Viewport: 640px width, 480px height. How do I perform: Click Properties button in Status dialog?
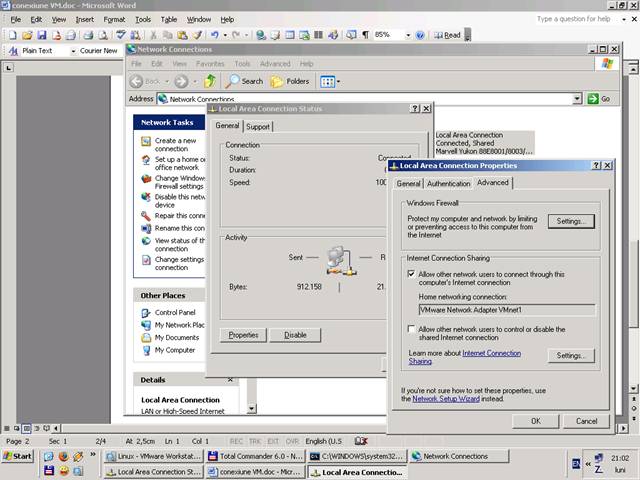243,335
